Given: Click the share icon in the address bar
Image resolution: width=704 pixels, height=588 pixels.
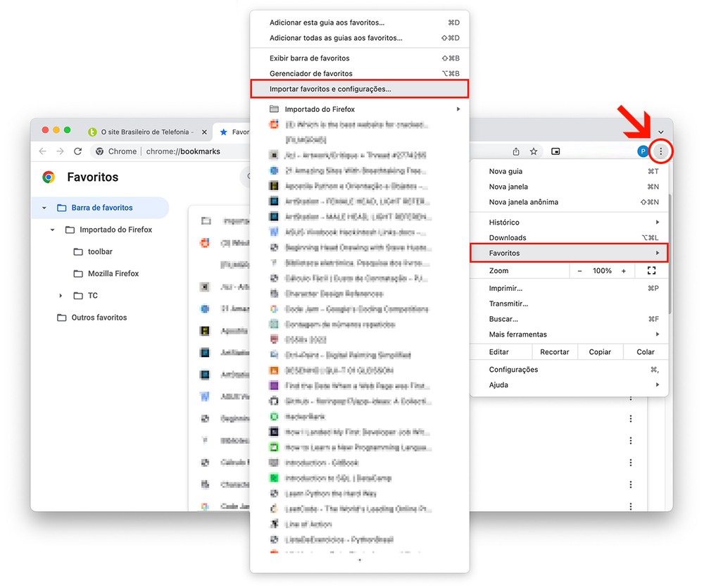Looking at the screenshot, I should coord(516,151).
